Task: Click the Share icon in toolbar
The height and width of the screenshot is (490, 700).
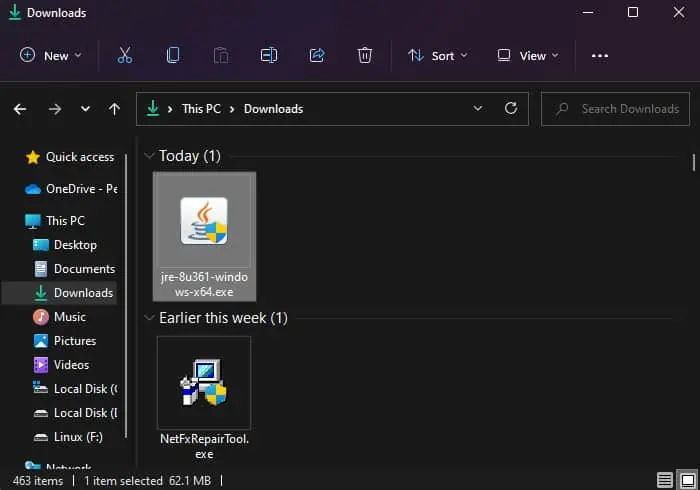Action: pos(317,56)
